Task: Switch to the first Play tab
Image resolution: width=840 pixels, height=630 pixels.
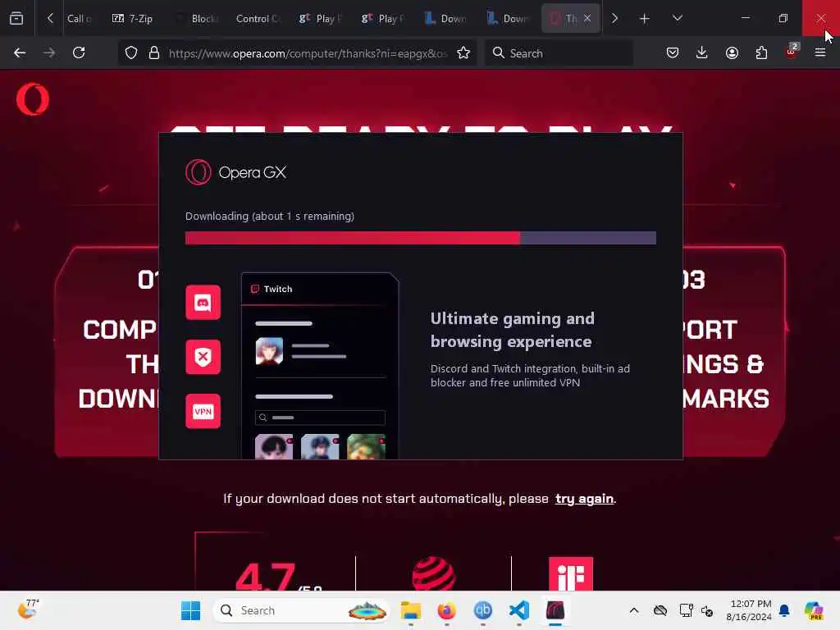Action: pyautogui.click(x=321, y=19)
